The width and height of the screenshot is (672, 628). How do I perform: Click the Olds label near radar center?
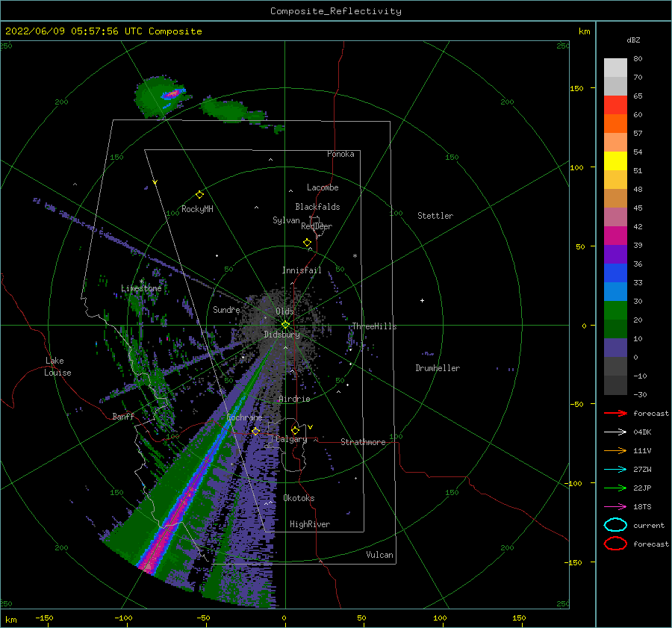tap(284, 311)
